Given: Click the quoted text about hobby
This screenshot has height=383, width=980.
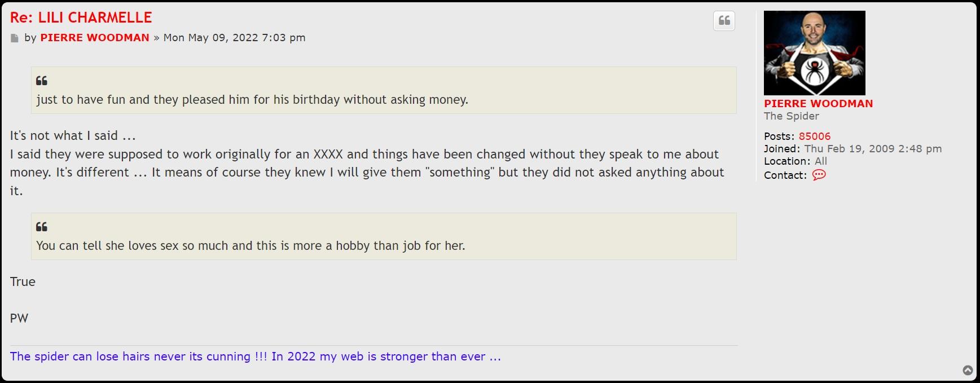Looking at the screenshot, I should click(250, 246).
